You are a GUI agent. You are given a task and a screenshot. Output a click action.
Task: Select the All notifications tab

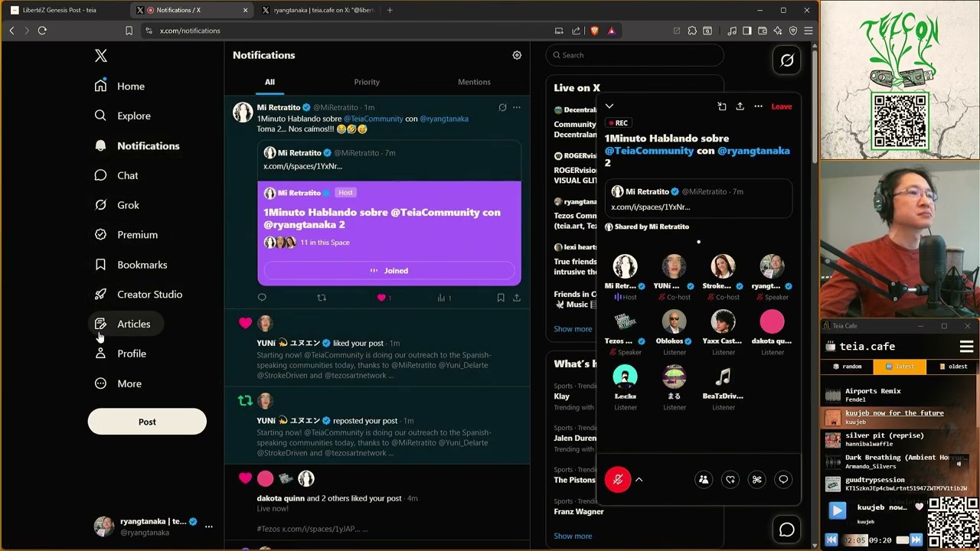point(269,82)
